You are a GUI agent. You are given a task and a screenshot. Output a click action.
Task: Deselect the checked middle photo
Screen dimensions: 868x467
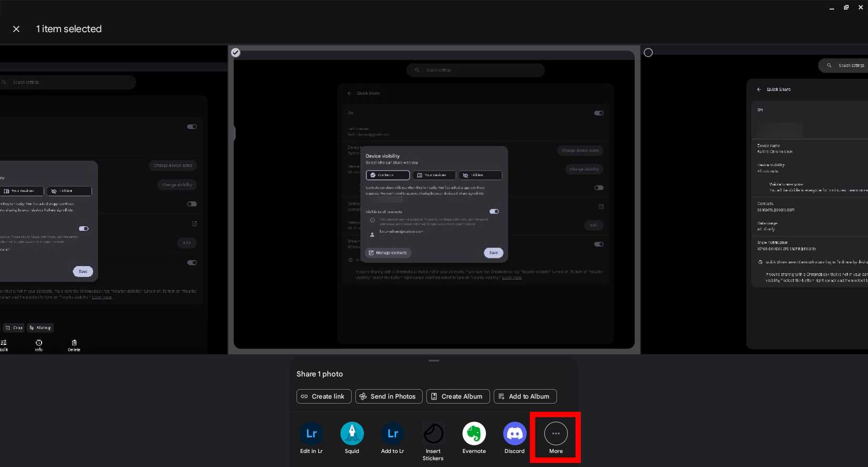[236, 53]
